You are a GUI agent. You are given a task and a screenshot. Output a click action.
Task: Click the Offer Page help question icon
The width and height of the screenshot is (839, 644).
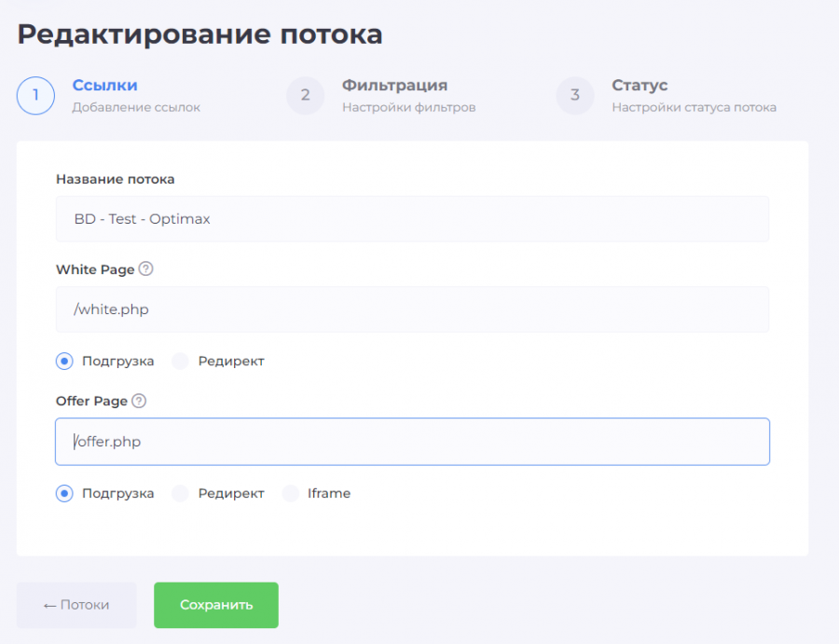click(139, 401)
